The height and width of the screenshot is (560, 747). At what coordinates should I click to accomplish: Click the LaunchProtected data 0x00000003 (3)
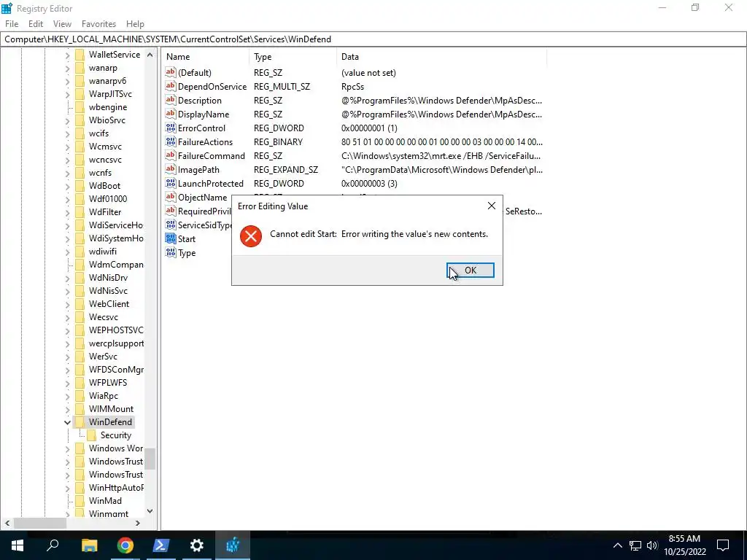click(369, 183)
